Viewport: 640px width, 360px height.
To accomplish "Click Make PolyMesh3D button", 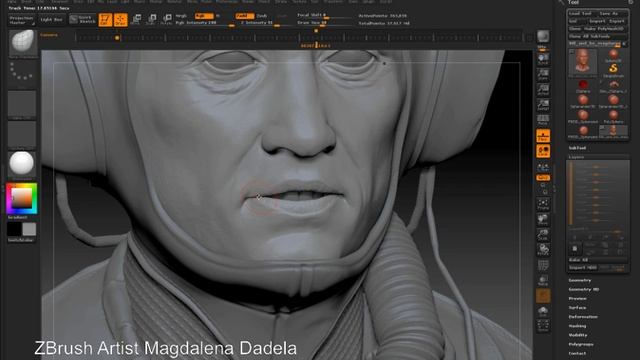I will click(x=604, y=29).
